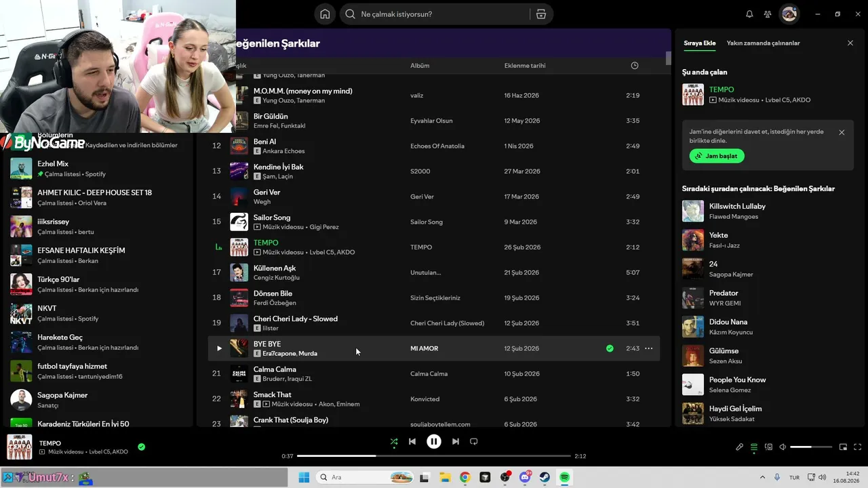Image resolution: width=868 pixels, height=488 pixels.
Task: Select the "Smack That" track title
Action: tap(273, 394)
